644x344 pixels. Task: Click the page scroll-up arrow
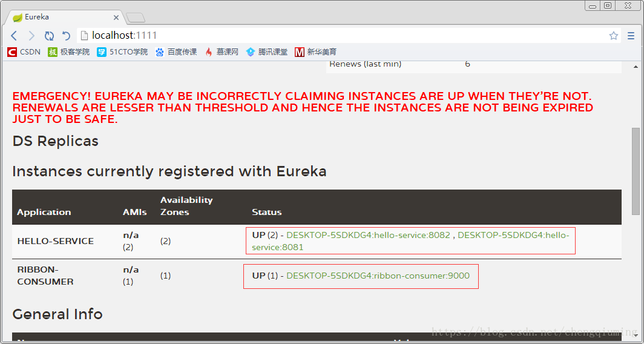point(636,67)
